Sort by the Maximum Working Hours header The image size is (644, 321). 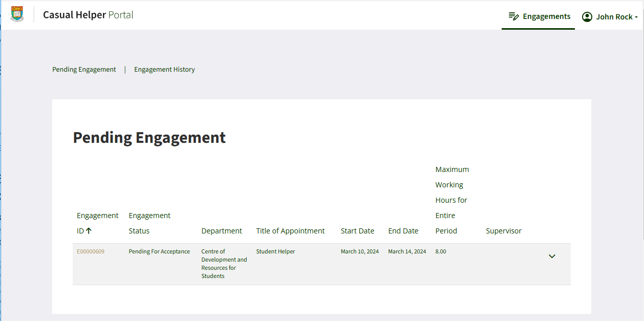(x=452, y=200)
